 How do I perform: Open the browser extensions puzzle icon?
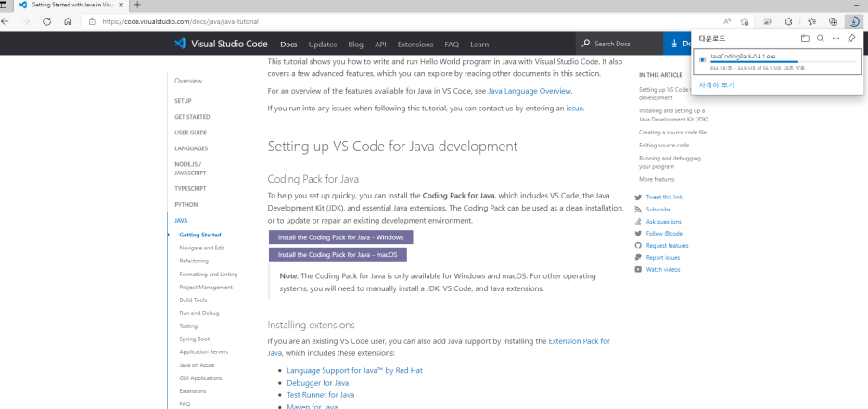click(789, 21)
